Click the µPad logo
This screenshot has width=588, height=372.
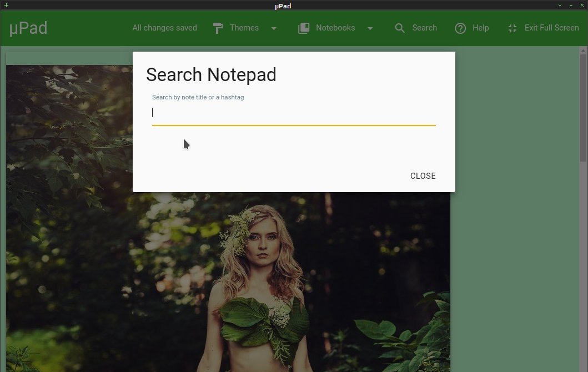28,28
